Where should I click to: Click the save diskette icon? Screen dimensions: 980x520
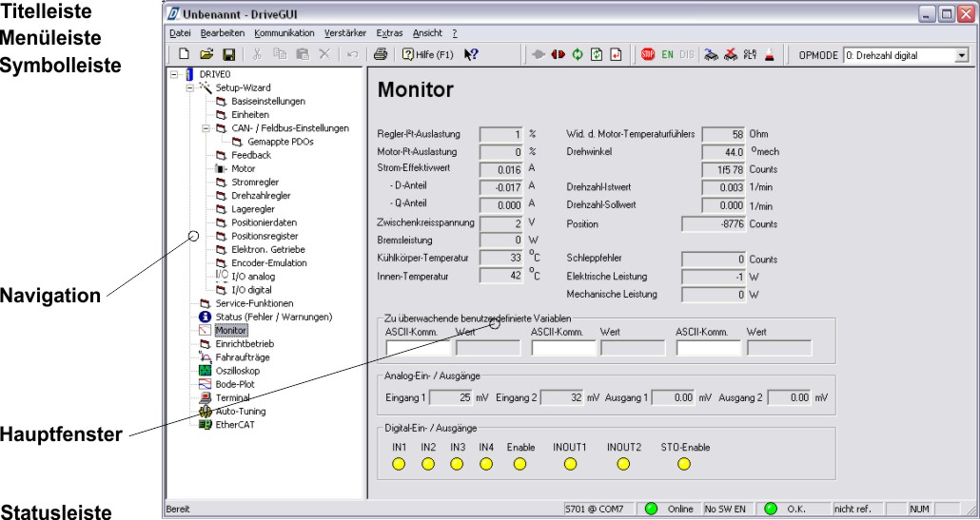pos(229,55)
